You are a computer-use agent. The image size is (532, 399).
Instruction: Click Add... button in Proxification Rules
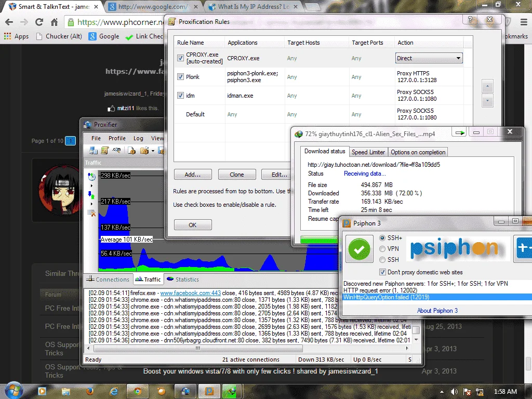(x=193, y=175)
